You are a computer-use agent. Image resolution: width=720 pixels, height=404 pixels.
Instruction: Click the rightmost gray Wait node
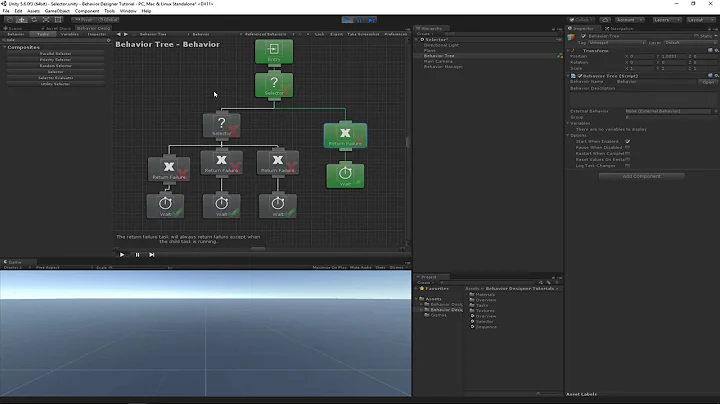coord(277,206)
